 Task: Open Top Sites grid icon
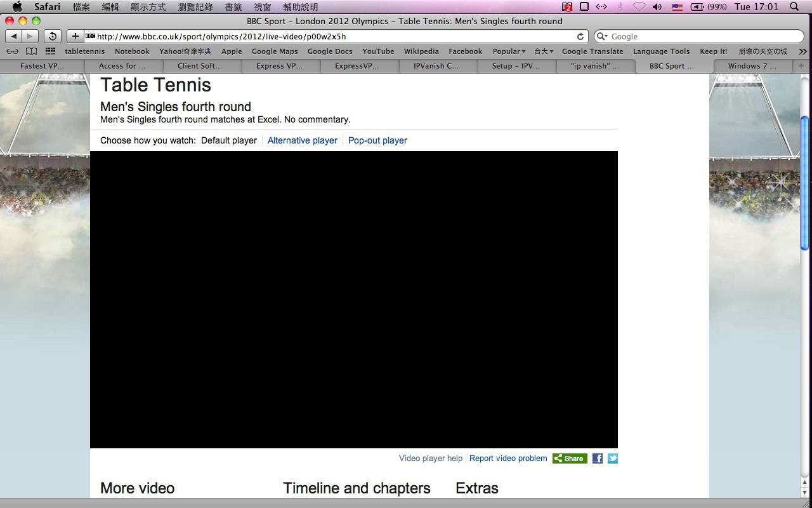(50, 51)
